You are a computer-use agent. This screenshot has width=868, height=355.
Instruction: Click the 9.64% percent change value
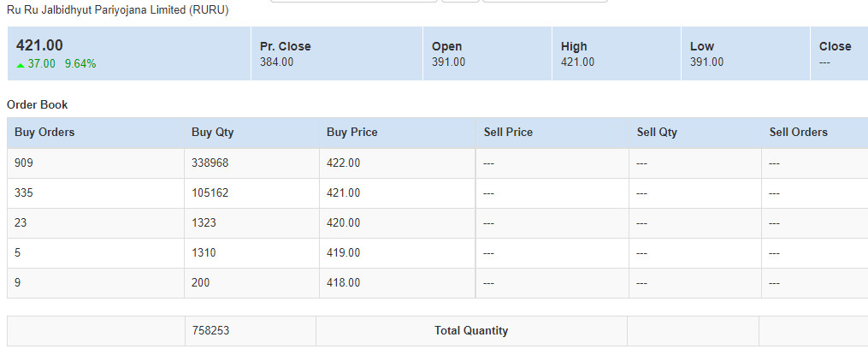click(80, 64)
